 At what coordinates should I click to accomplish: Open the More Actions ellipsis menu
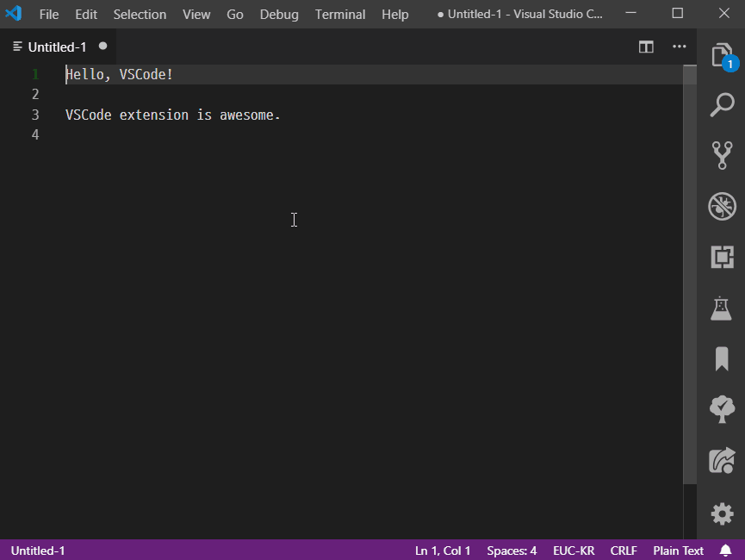(x=679, y=47)
